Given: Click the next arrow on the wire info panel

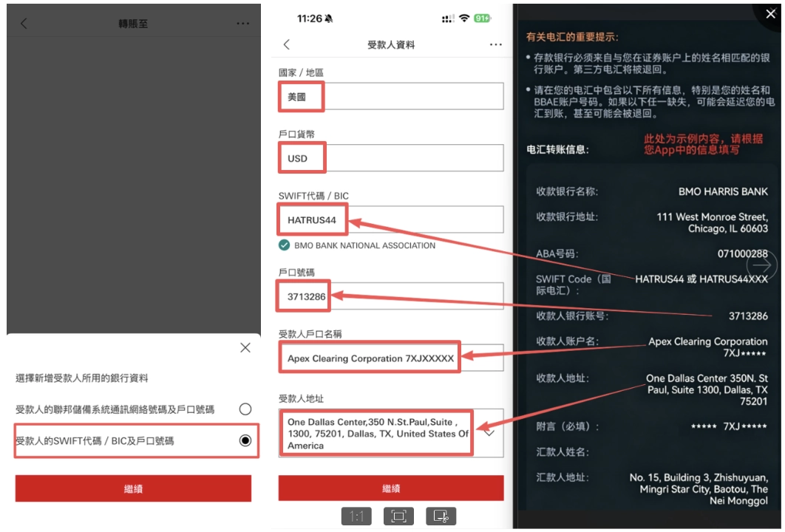Looking at the screenshot, I should [761, 266].
